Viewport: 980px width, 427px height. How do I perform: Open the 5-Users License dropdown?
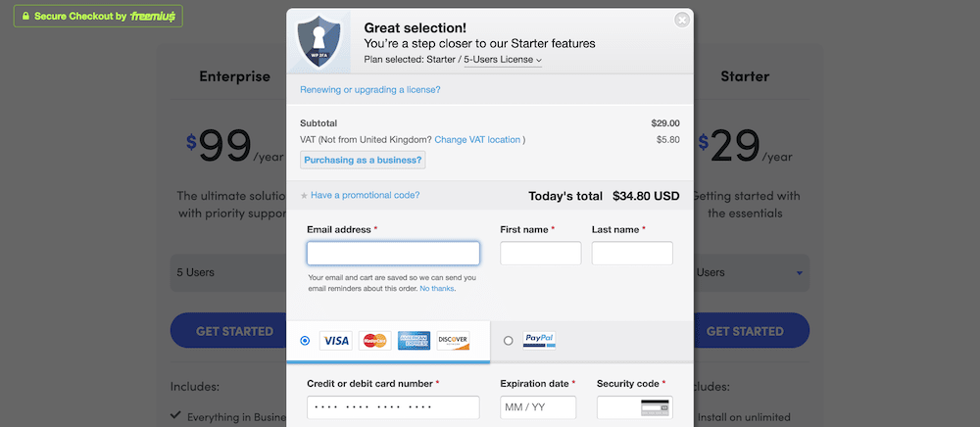click(503, 60)
